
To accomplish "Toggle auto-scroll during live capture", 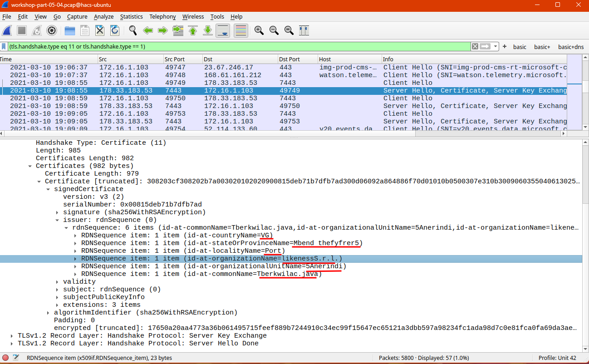I will click(222, 30).
